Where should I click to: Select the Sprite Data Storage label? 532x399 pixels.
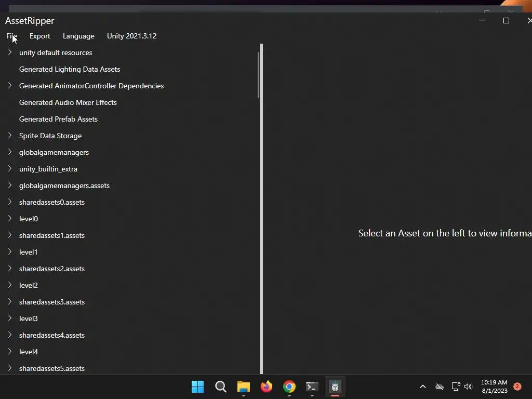50,136
